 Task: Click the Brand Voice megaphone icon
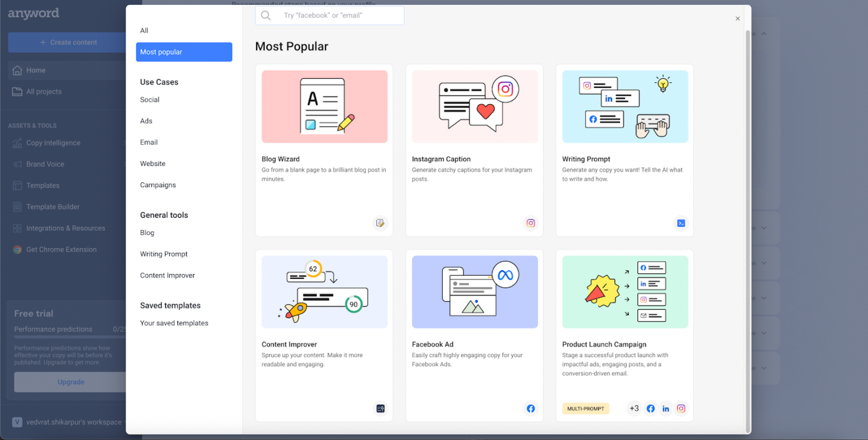point(17,164)
